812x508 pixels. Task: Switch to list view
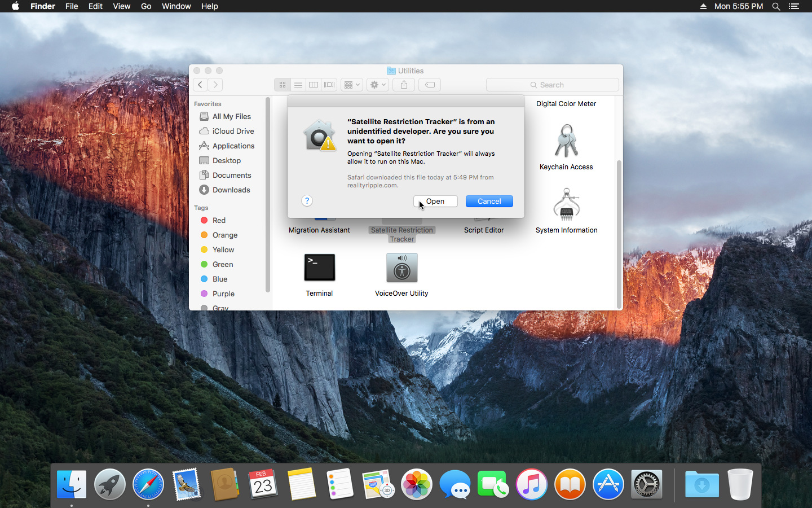(298, 85)
